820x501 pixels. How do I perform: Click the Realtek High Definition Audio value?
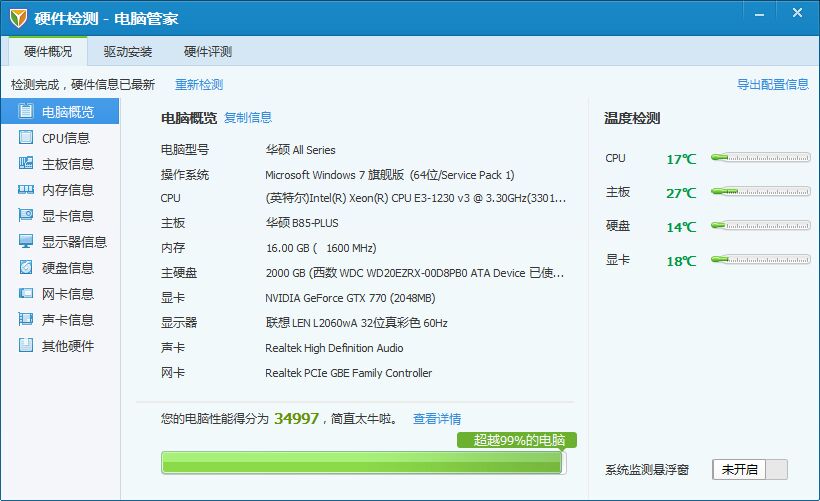334,348
